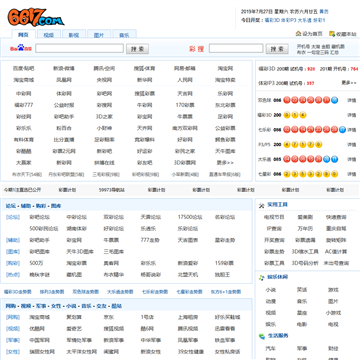This screenshot has width=360, height=360.
Task: Focus the Baidu search input field
Action: pyautogui.click(x=80, y=49)
